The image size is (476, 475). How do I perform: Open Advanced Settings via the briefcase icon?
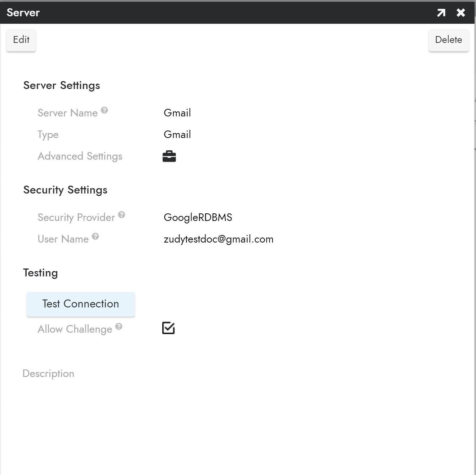click(169, 156)
